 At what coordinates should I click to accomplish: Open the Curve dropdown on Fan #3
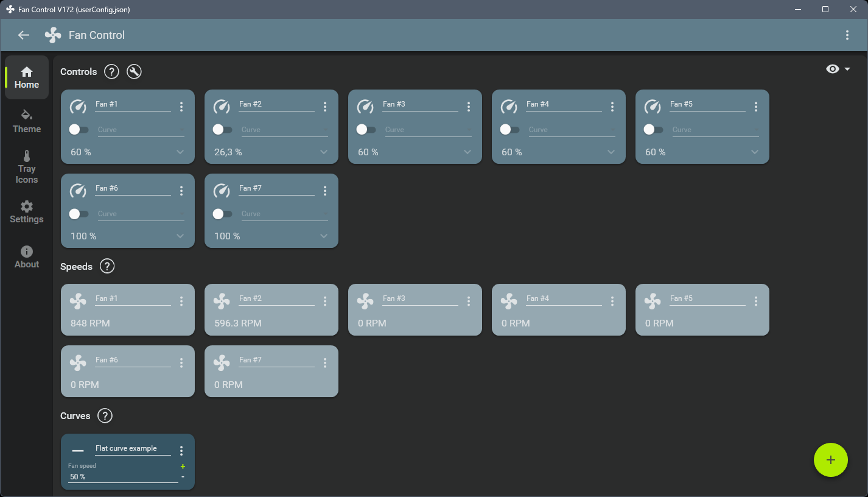pyautogui.click(x=428, y=129)
